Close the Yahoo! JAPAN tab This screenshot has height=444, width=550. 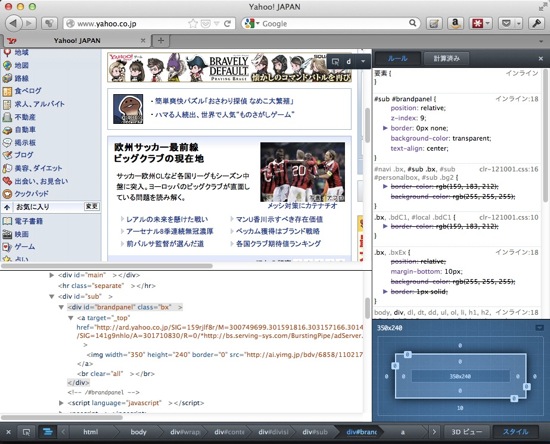point(143,40)
